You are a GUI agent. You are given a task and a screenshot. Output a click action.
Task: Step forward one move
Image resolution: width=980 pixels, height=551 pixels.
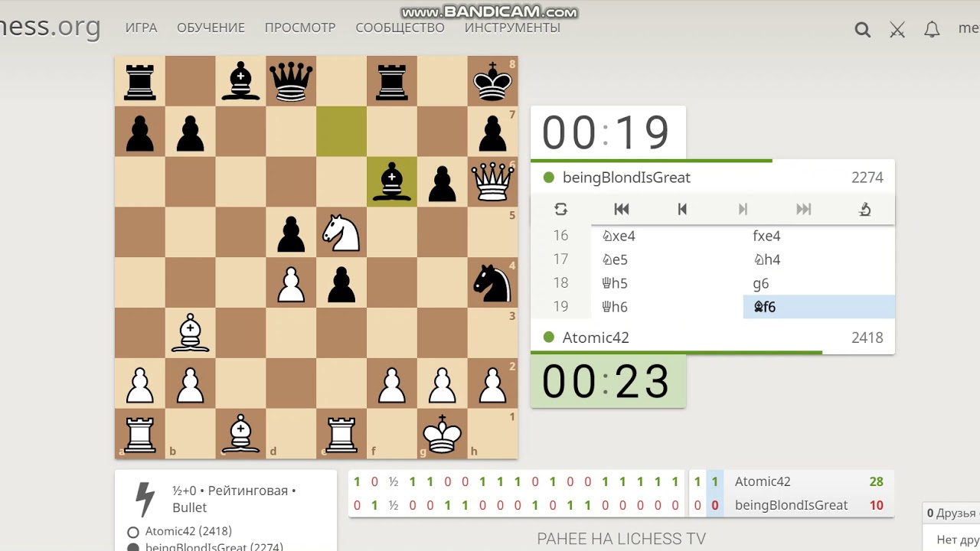tap(743, 209)
